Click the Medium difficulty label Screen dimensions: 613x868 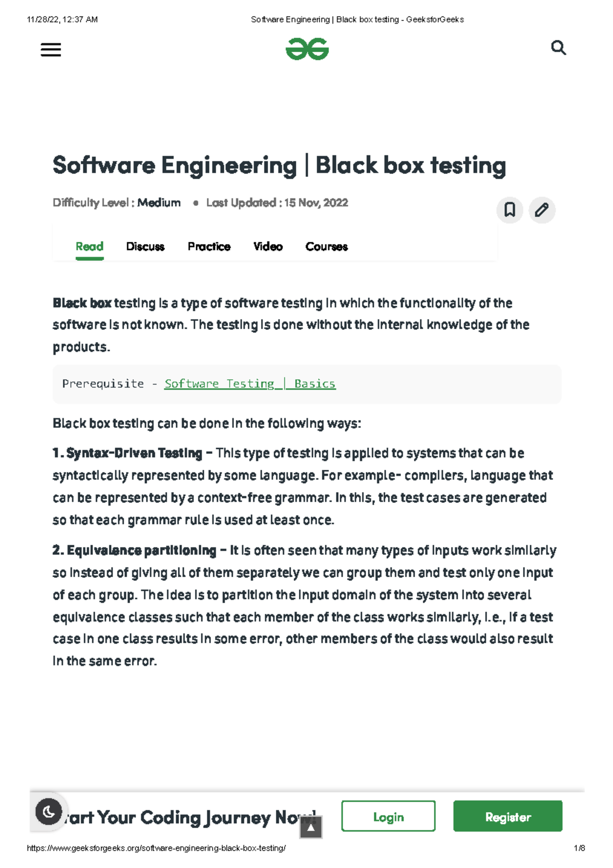click(159, 202)
